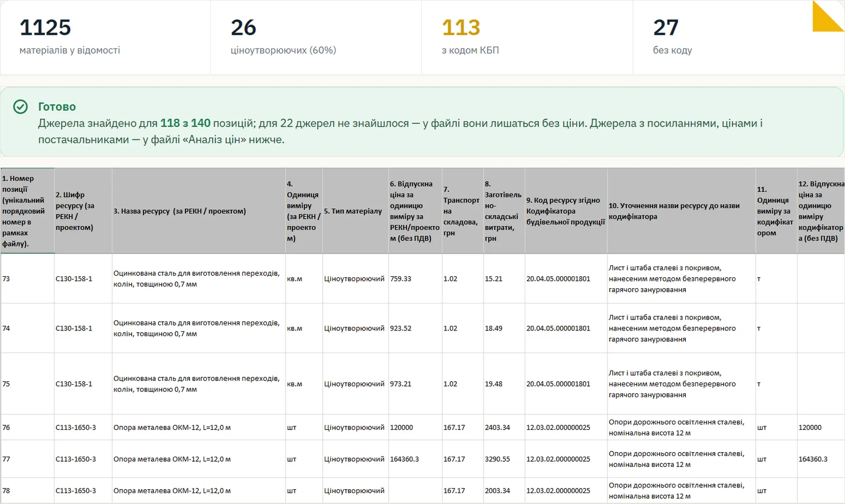The height and width of the screenshot is (504, 845).
Task: Click storage cost cell 2003.34
Action: coord(504,490)
